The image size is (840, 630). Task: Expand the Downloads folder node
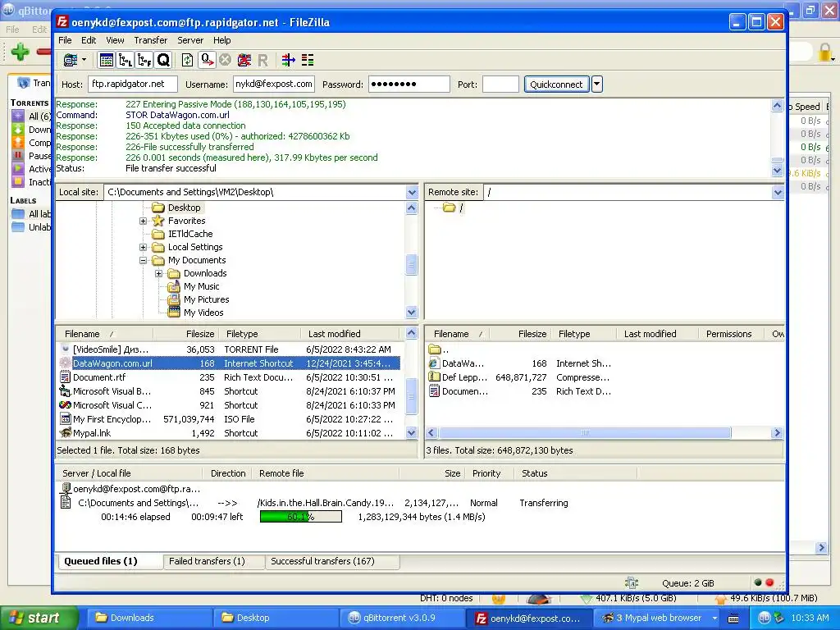pos(158,273)
